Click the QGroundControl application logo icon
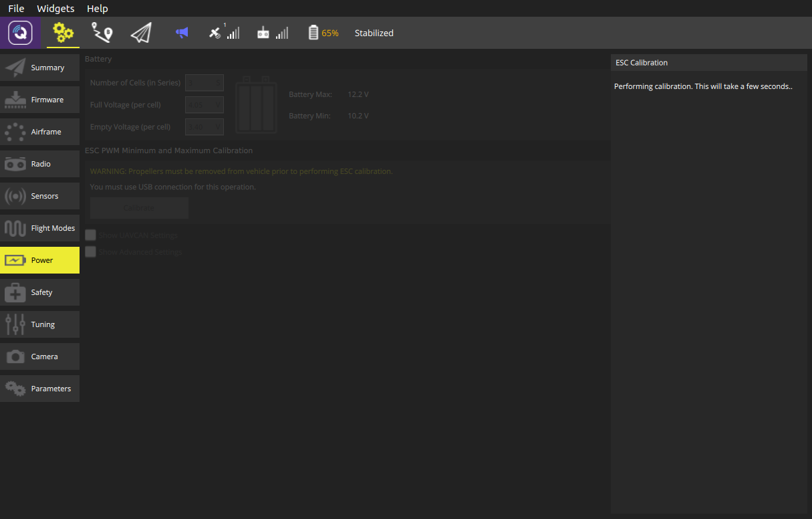This screenshot has height=519, width=812. coord(20,33)
